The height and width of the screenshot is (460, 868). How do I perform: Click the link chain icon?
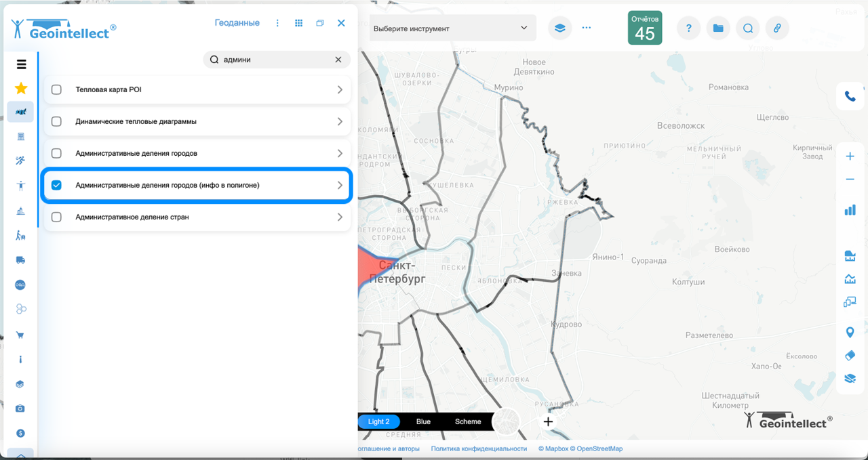pyautogui.click(x=777, y=28)
